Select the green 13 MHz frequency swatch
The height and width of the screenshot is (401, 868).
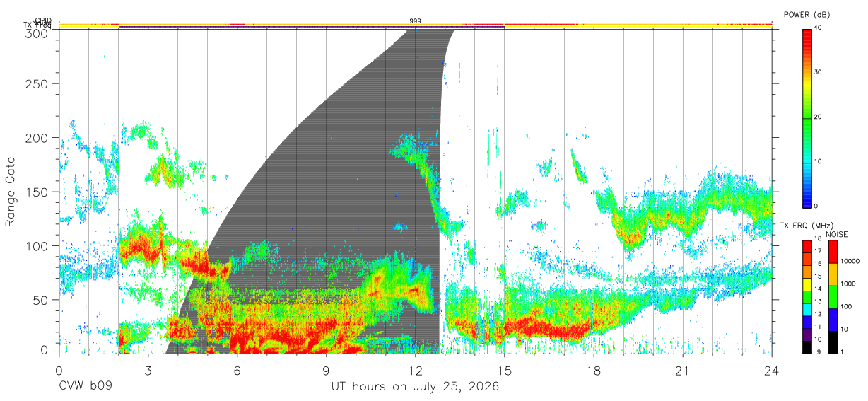pyautogui.click(x=807, y=297)
